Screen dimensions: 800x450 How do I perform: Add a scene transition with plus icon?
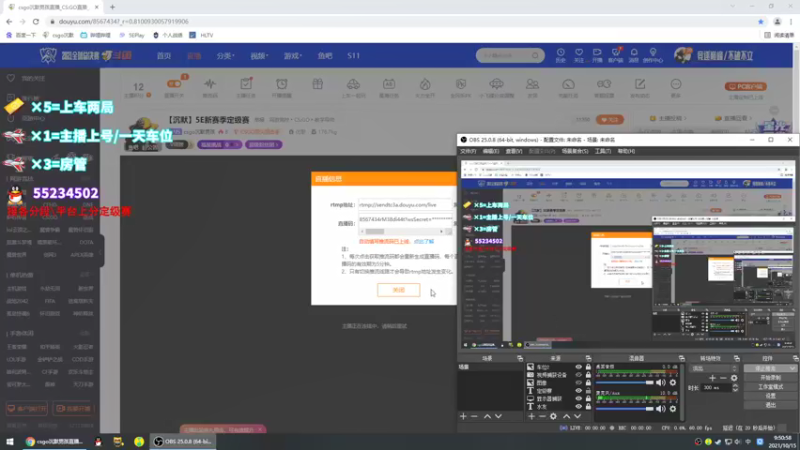pos(712,378)
